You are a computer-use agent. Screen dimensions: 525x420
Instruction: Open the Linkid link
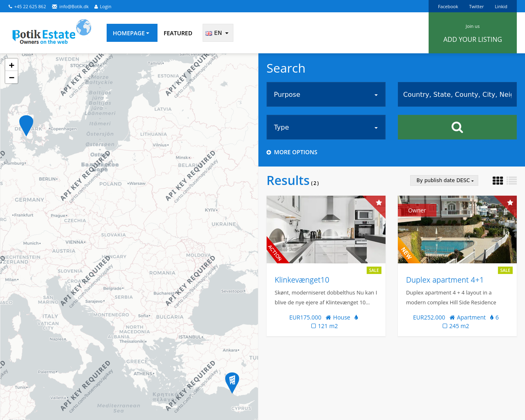click(501, 7)
